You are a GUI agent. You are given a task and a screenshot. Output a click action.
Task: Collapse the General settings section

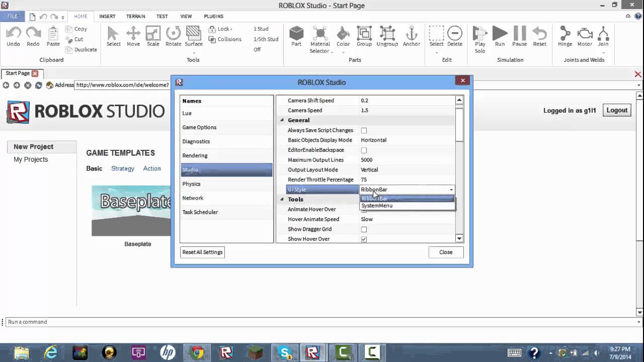pos(282,120)
